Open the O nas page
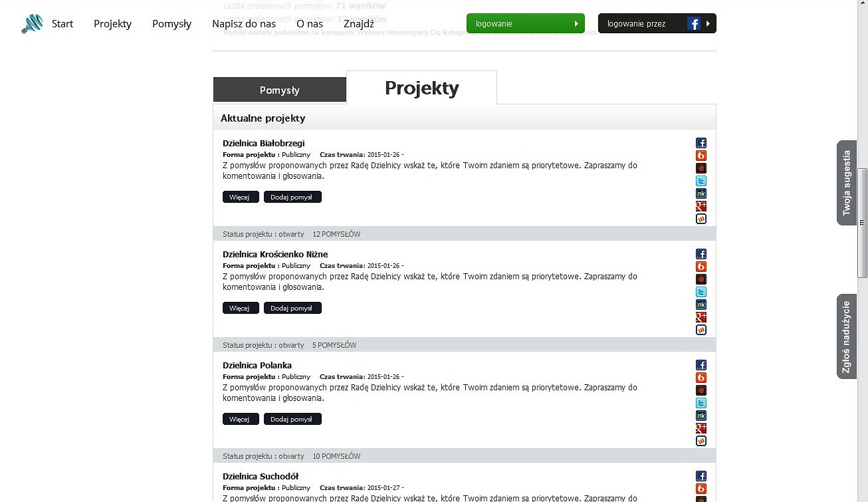This screenshot has width=868, height=502. pyautogui.click(x=310, y=24)
